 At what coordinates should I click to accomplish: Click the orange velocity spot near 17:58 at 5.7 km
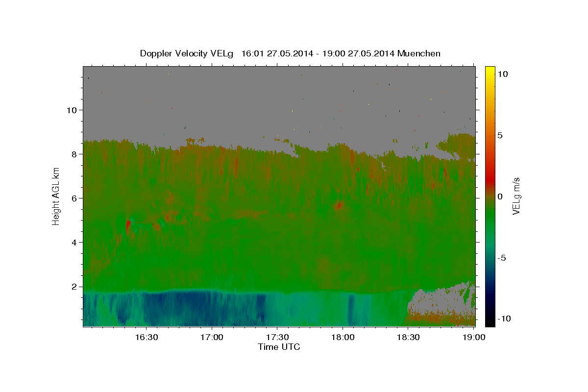[x=339, y=205]
